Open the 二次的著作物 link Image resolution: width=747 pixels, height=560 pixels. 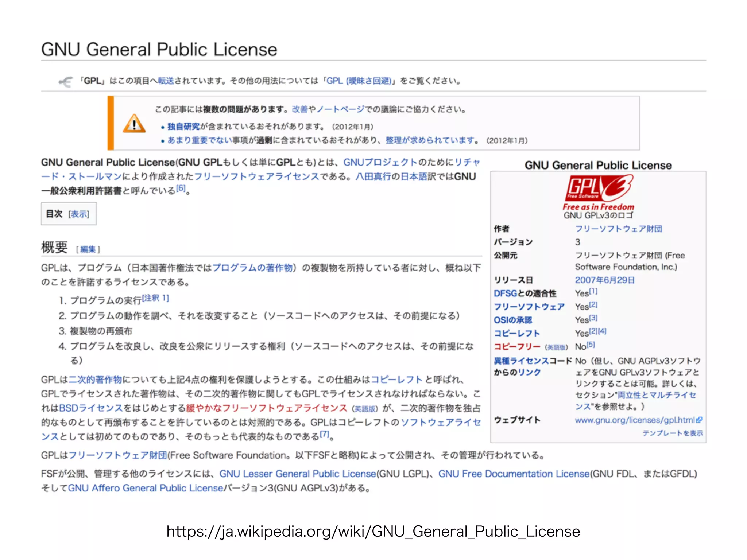pyautogui.click(x=95, y=380)
